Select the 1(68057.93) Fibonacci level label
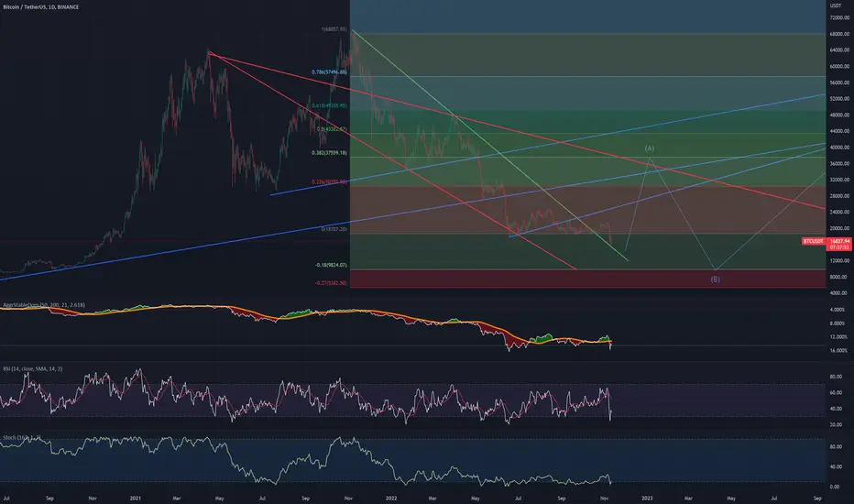This screenshot has height=504, width=854. point(334,29)
